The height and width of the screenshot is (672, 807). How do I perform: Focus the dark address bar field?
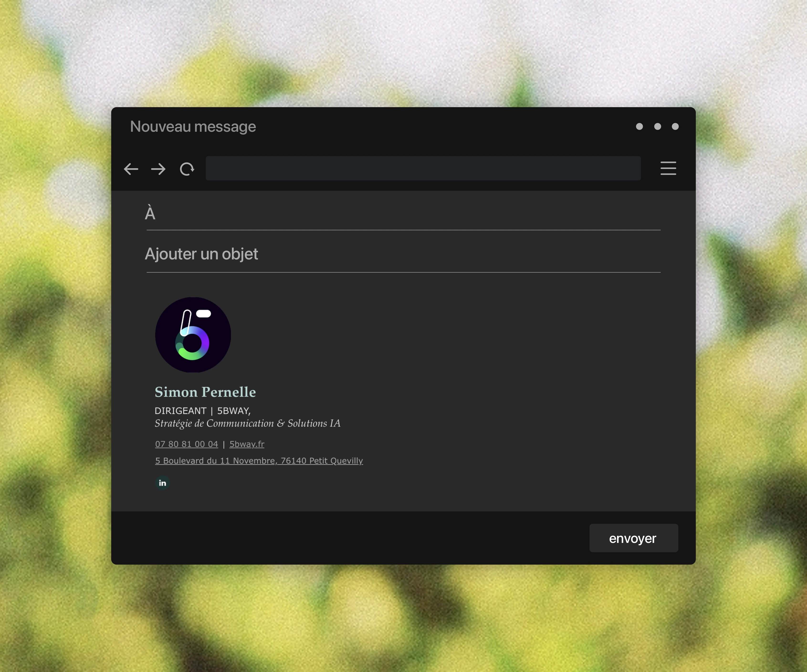point(423,168)
